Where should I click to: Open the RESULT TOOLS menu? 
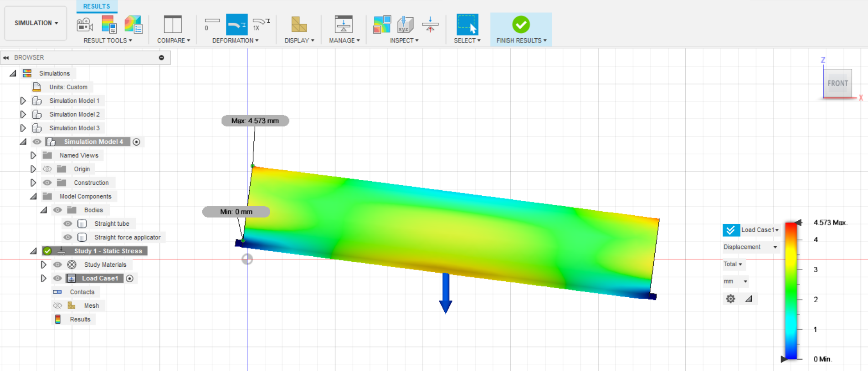click(108, 41)
